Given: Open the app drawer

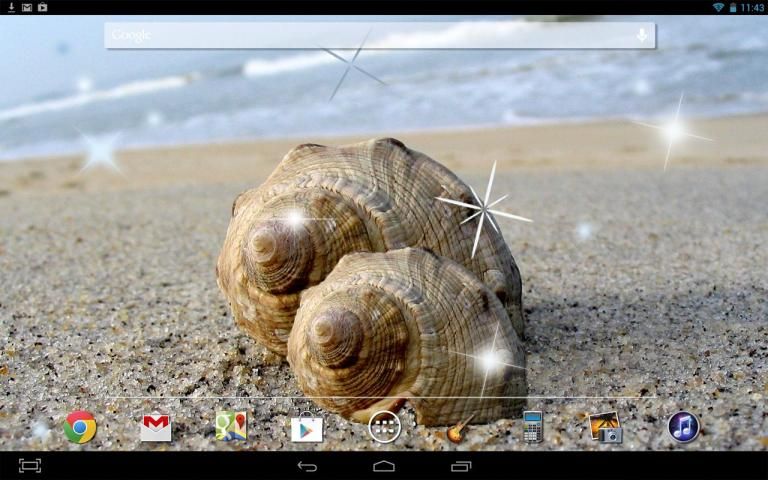Looking at the screenshot, I should [x=384, y=427].
